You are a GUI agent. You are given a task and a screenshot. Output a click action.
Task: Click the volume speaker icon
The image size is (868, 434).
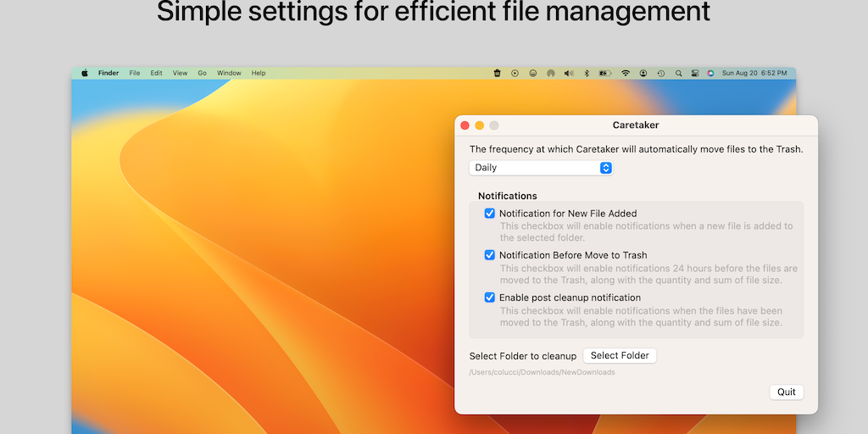tap(569, 74)
